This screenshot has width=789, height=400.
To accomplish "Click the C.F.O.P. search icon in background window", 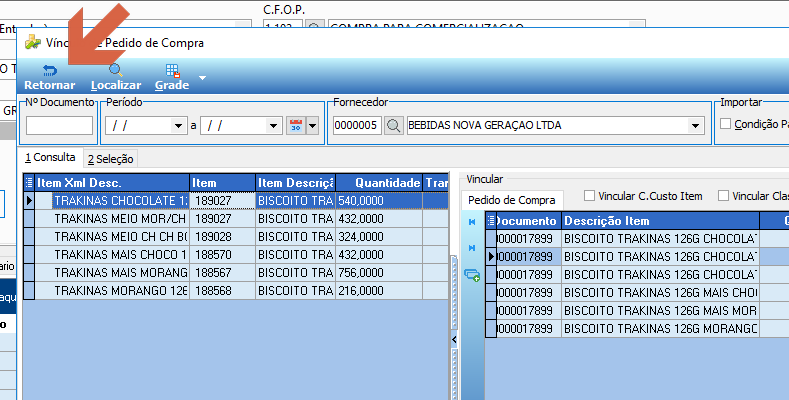I will coord(314,26).
